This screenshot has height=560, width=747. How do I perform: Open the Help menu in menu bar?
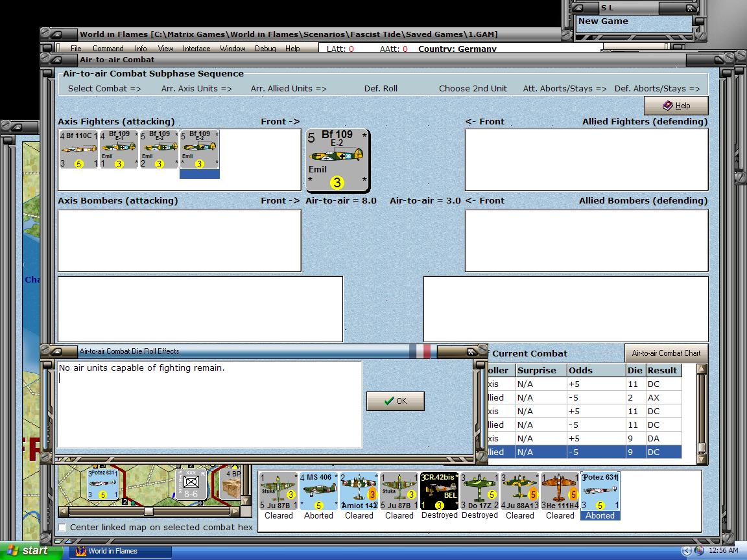292,49
